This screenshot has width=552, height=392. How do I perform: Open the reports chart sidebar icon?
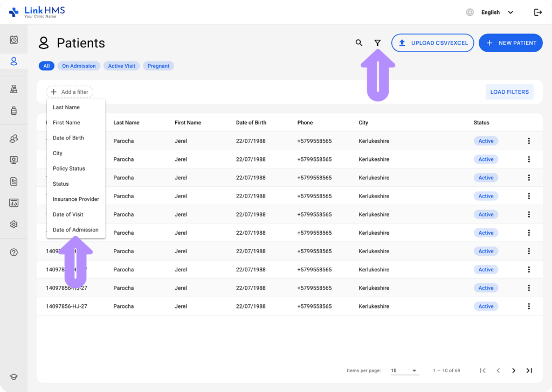coord(13,203)
